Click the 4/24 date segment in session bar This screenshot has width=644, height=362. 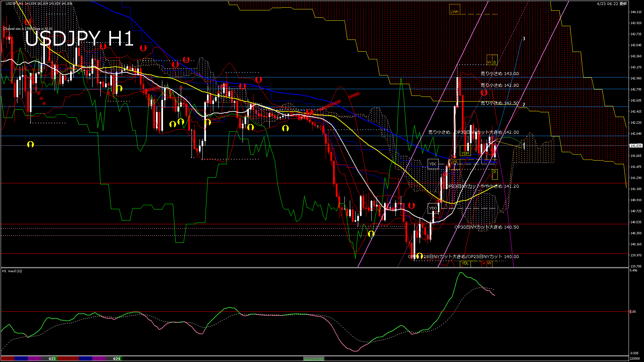pos(116,359)
